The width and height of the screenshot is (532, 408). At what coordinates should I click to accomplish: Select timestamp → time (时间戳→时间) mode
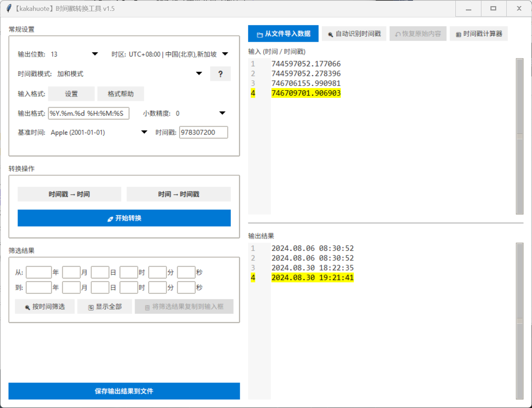(x=69, y=194)
